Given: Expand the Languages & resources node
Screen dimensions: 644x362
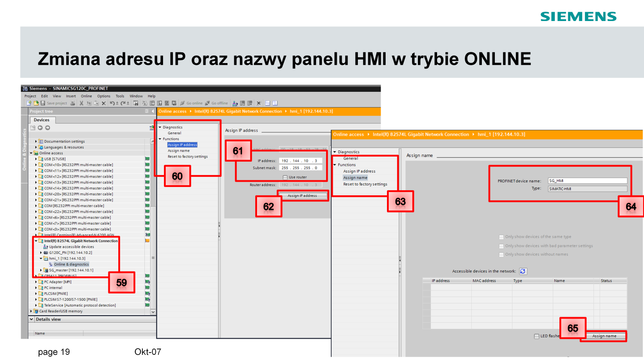Looking at the screenshot, I should 36,147.
